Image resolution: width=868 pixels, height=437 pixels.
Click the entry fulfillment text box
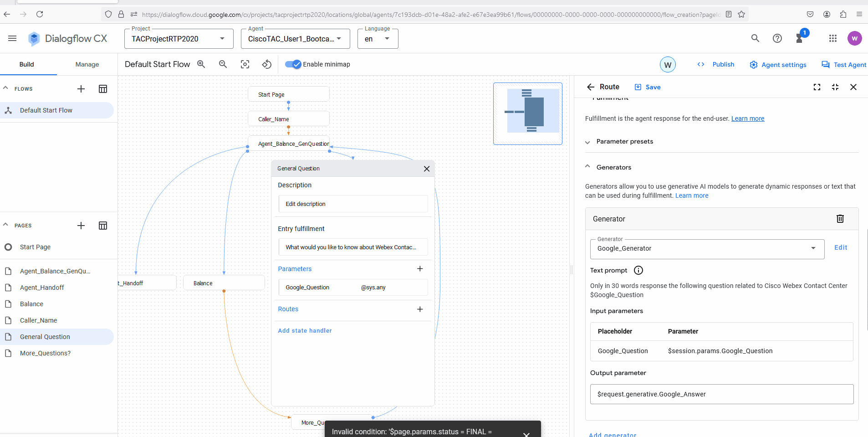353,247
